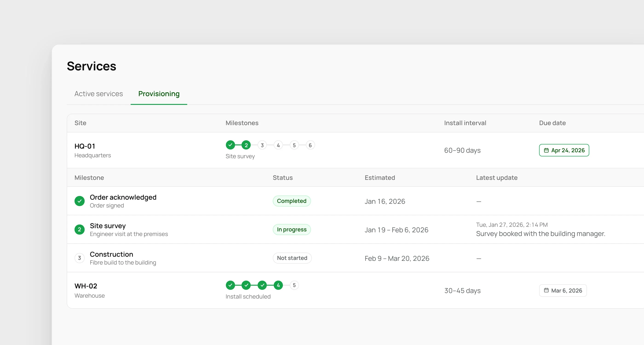Click WH-02 milestone step 5 circle
Image resolution: width=644 pixels, height=345 pixels.
[294, 285]
